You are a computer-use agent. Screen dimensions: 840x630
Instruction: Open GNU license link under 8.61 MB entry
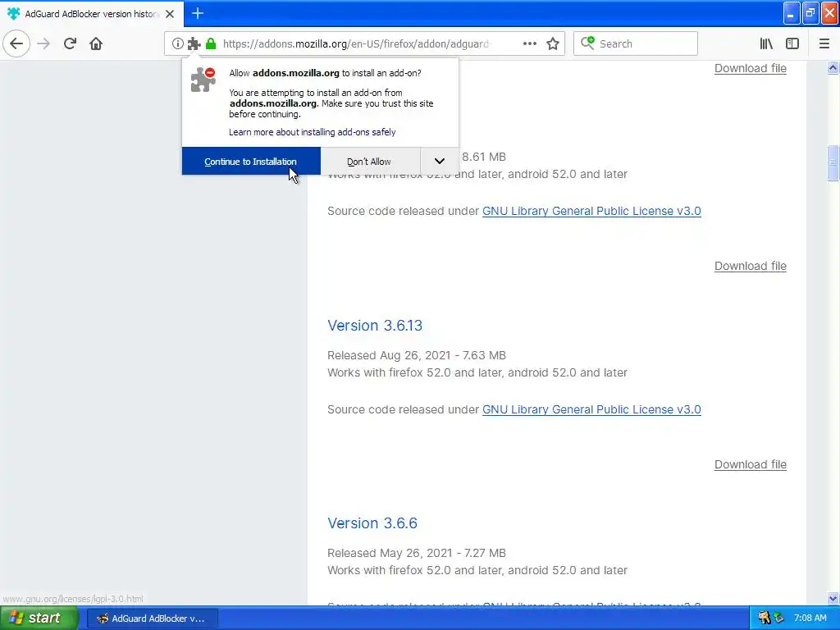point(591,211)
